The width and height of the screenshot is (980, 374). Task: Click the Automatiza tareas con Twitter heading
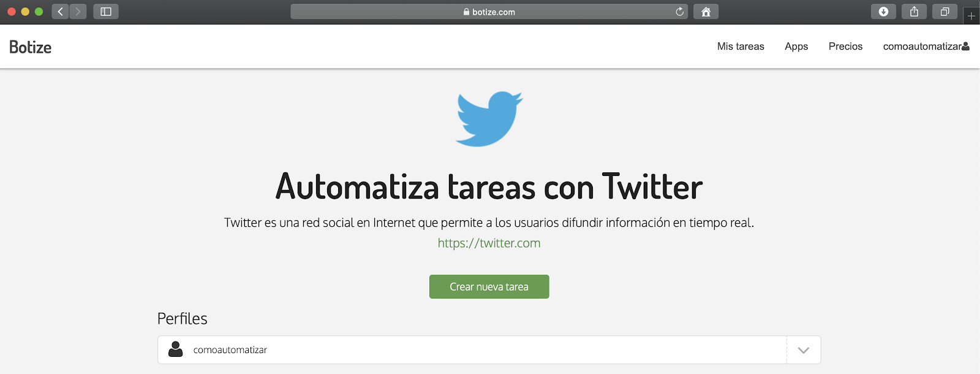[x=489, y=187]
